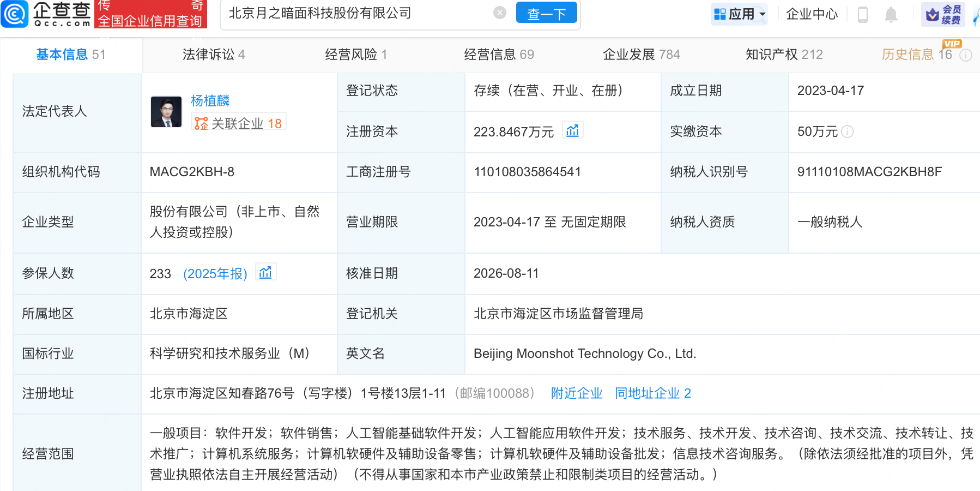
Task: Click the related companies network icon
Action: 201,124
